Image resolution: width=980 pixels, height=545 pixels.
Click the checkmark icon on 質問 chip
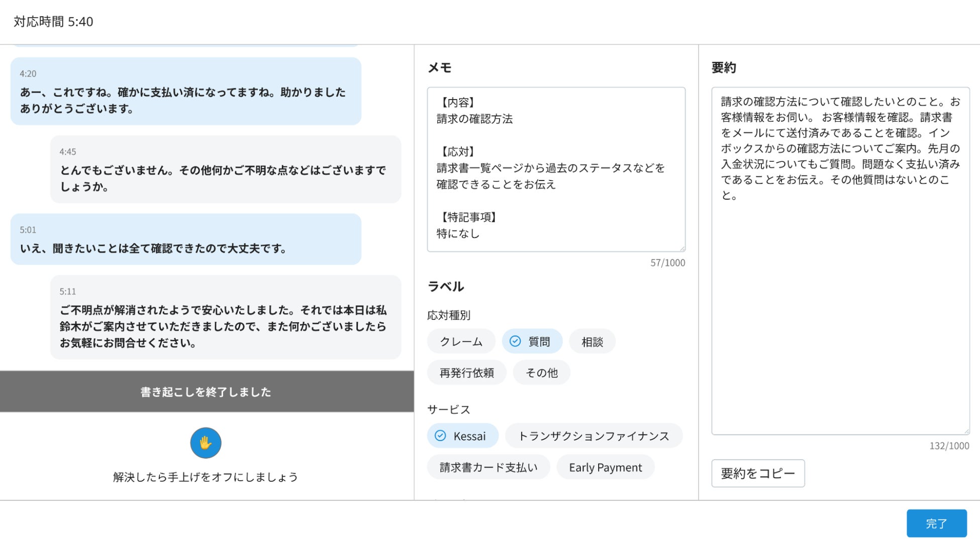[x=515, y=341]
